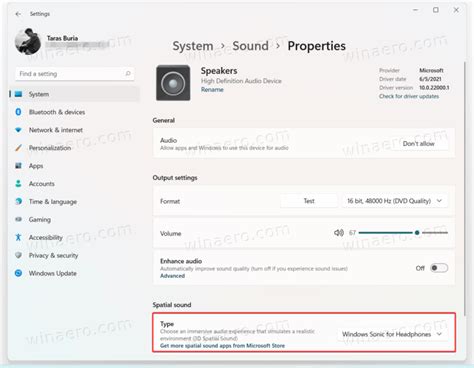Click the Windows Update icon
The image size is (474, 368).
(19, 273)
